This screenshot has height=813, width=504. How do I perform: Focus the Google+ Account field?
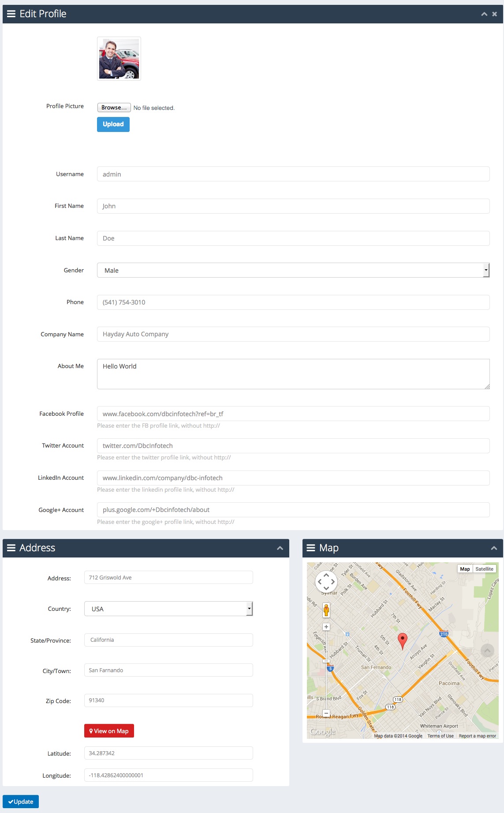point(293,510)
